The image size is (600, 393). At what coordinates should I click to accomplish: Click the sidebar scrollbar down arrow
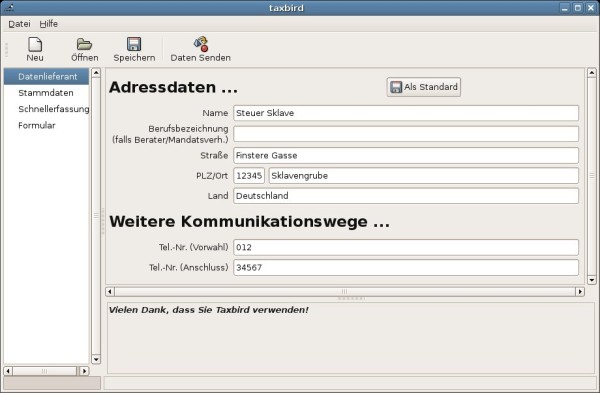tap(96, 359)
